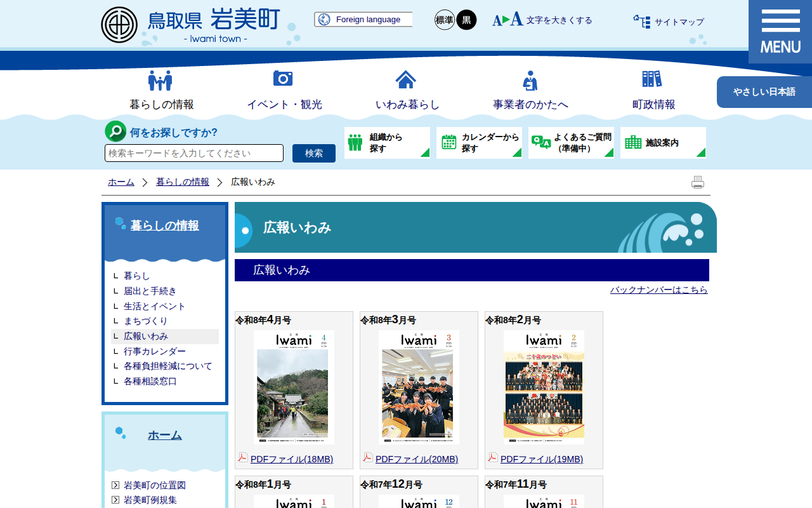Open 町政情報 navigation menu
Viewport: 812px width, 508px height.
pyautogui.click(x=653, y=104)
